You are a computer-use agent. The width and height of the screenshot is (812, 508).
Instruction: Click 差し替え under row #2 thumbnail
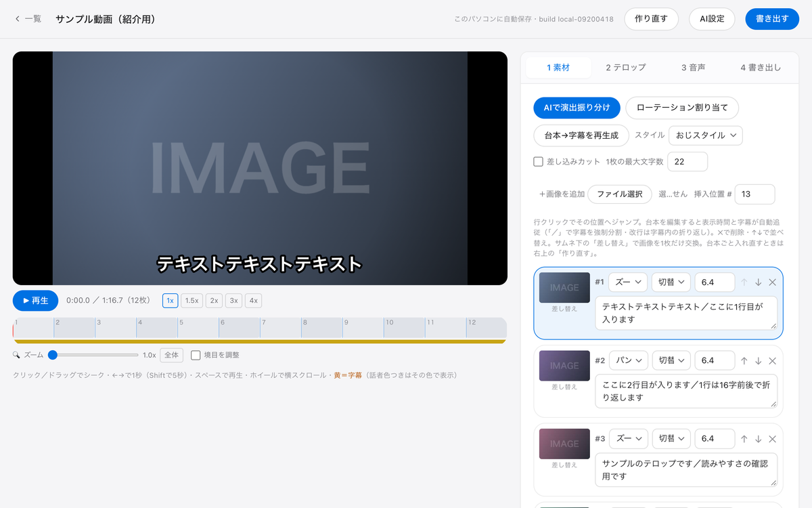click(564, 387)
